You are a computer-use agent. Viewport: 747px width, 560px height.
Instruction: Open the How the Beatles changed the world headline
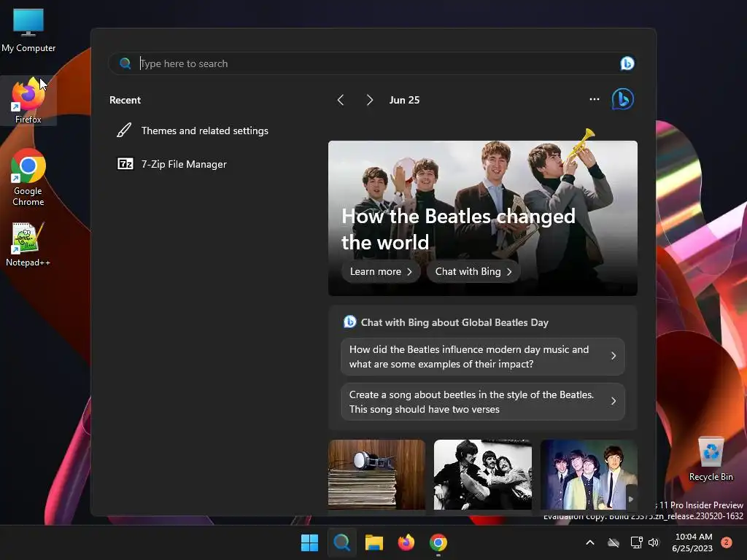[458, 229]
